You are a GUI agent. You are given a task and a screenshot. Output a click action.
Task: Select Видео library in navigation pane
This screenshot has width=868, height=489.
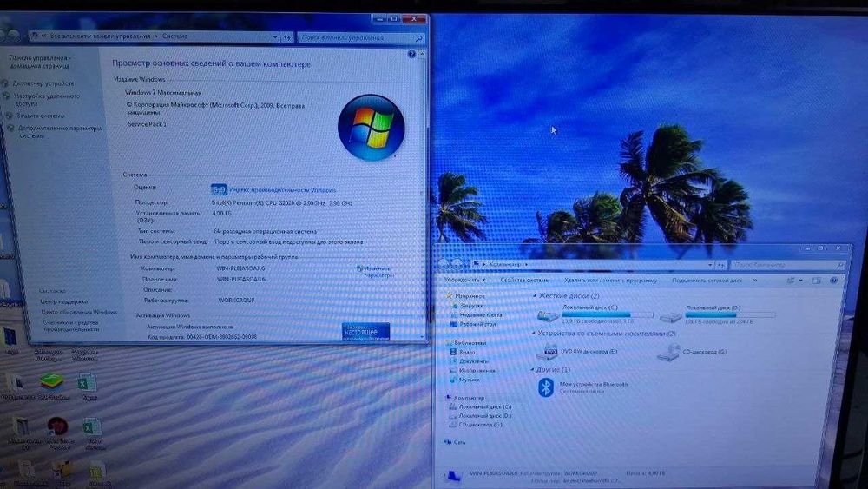(467, 353)
